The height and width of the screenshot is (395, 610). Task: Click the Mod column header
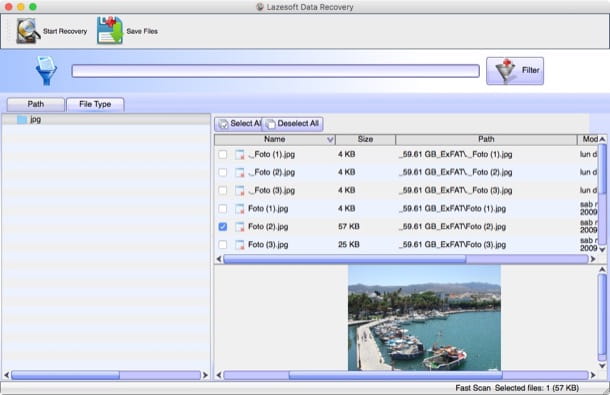pos(588,139)
